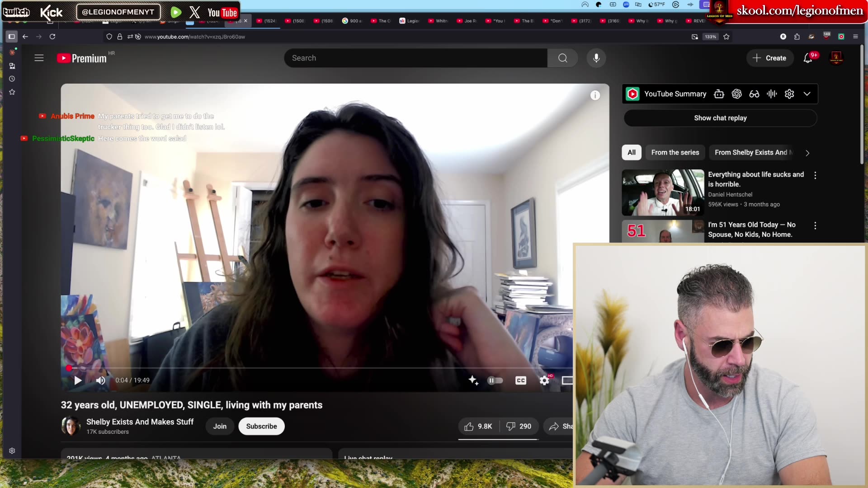
Task: Open YouTube Summary settings gear
Action: (789, 94)
